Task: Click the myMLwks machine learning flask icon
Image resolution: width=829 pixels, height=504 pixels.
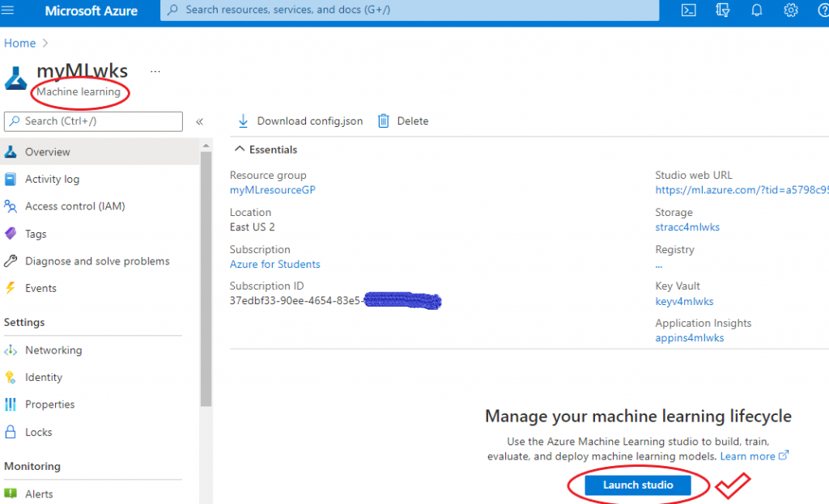Action: click(x=15, y=78)
